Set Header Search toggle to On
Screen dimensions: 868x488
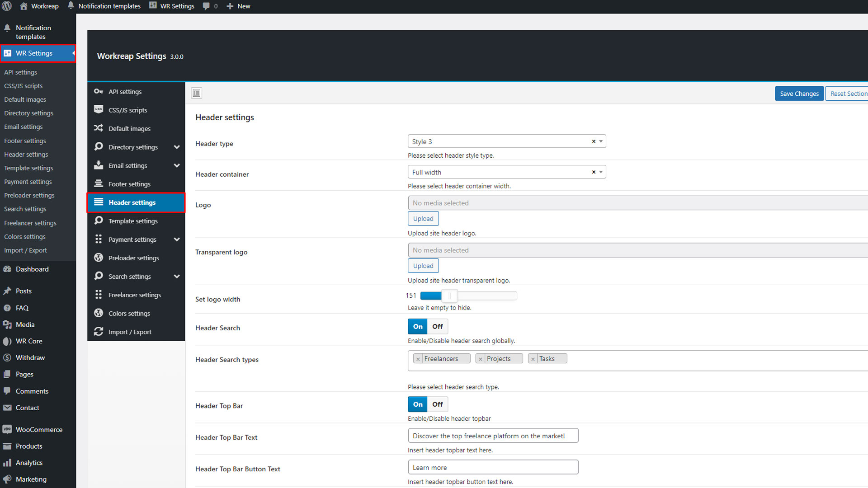[418, 326]
